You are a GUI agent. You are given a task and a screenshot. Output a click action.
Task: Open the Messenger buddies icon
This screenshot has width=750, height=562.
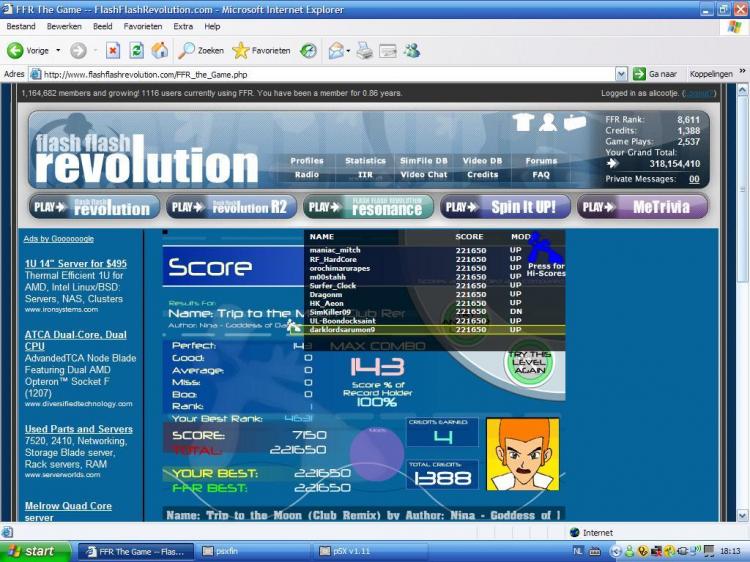tap(411, 50)
